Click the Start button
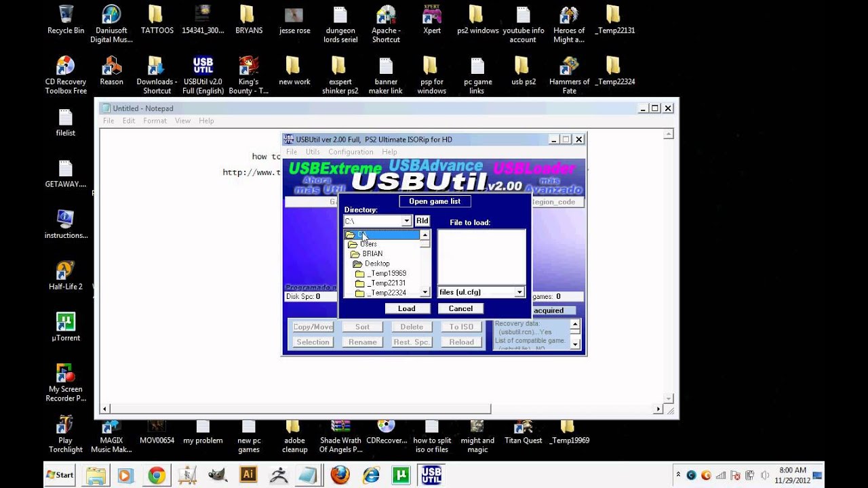 [60, 475]
